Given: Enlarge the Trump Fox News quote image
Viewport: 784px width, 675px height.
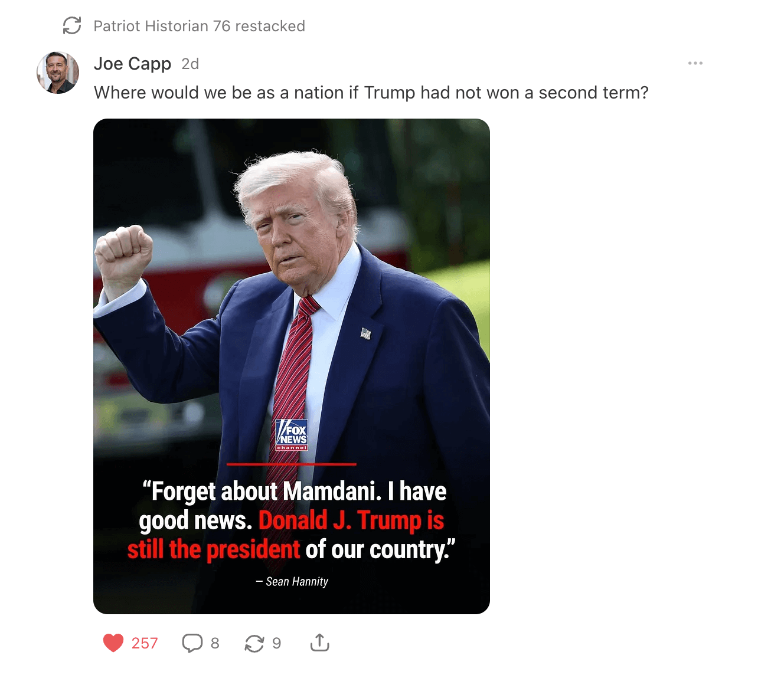Looking at the screenshot, I should pyautogui.click(x=292, y=366).
